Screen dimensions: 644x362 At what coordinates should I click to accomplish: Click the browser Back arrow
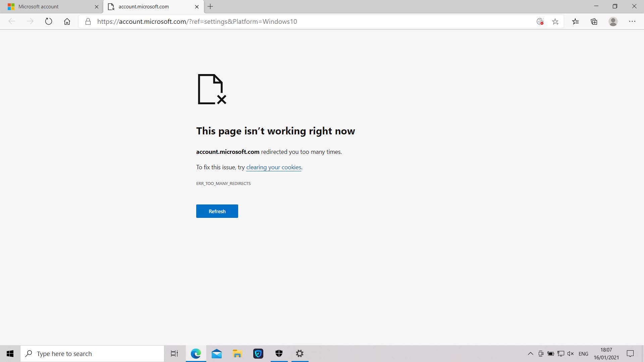pyautogui.click(x=12, y=21)
